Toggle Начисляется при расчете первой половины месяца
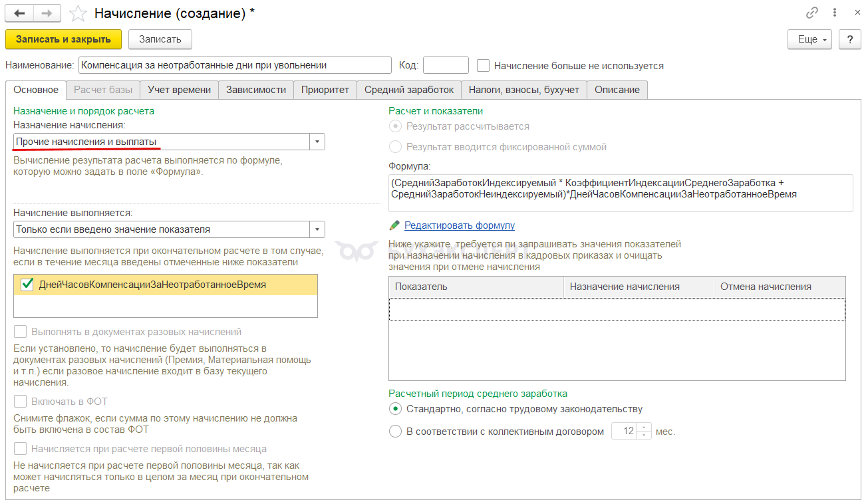868x504 pixels. [20, 449]
